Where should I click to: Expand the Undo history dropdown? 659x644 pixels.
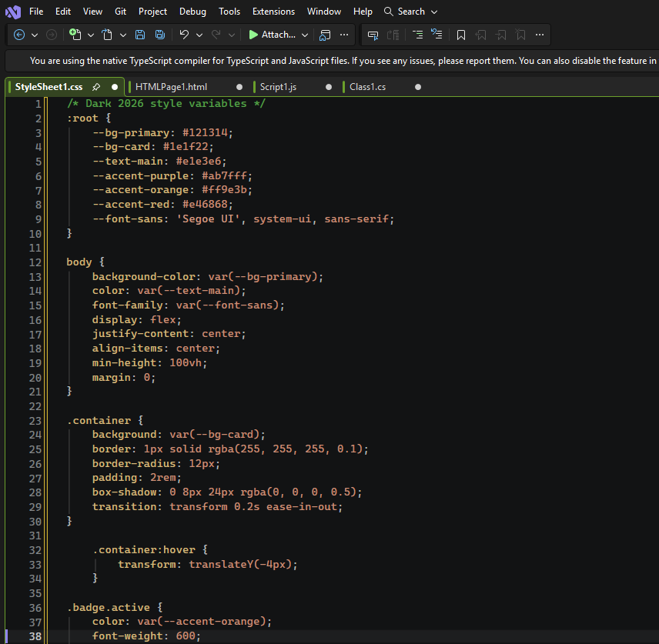[x=199, y=35]
